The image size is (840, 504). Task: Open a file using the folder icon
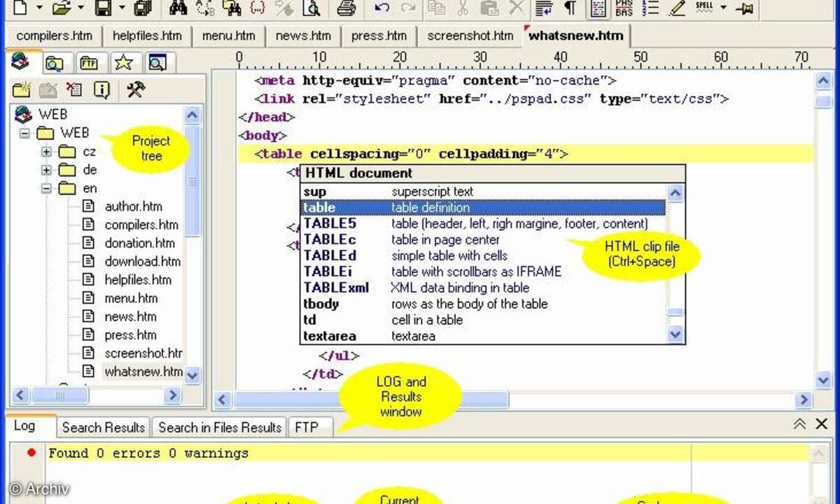coord(62,8)
